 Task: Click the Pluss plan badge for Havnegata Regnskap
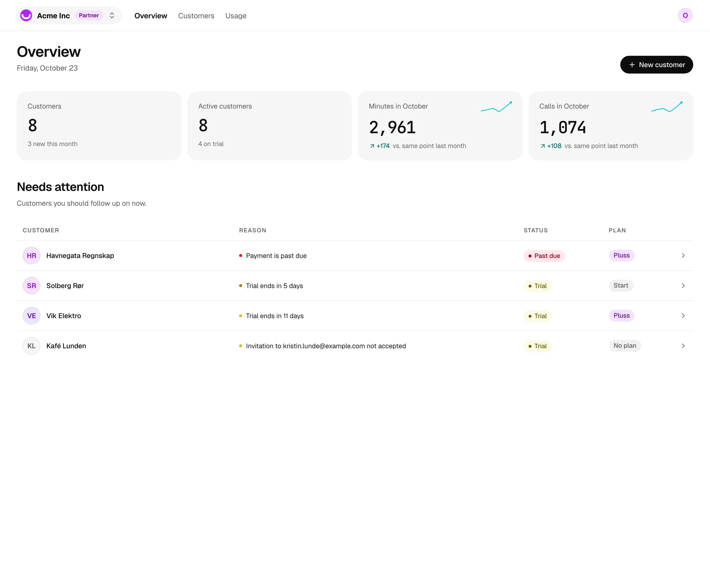point(622,255)
